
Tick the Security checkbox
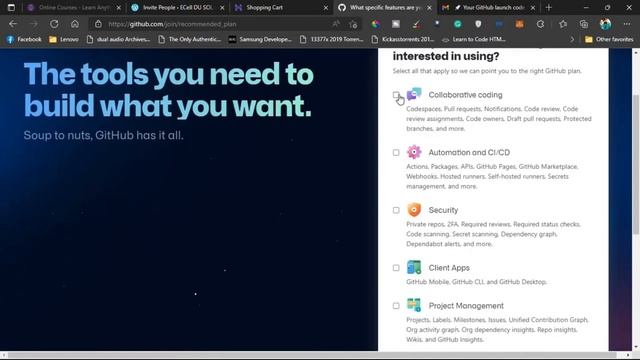(x=396, y=210)
